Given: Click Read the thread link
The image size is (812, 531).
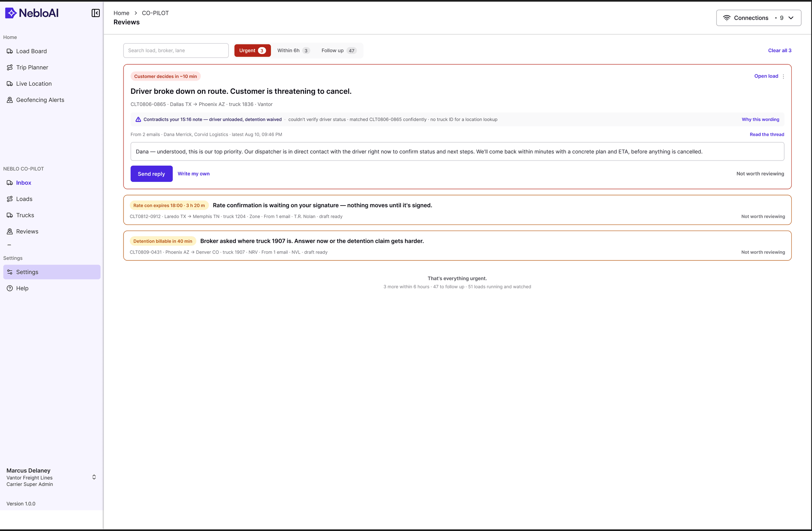Looking at the screenshot, I should coord(767,134).
